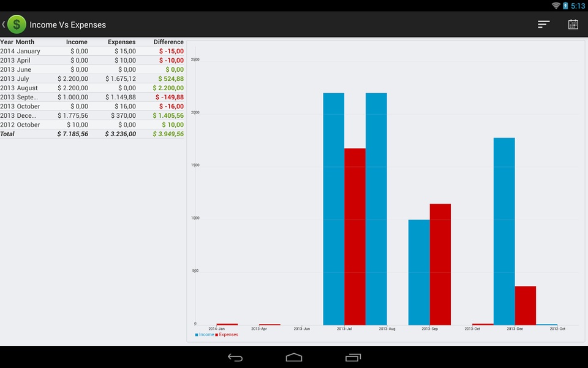Screen dimensions: 588x368
Task: Tap the blue income bar for 2013-Jul
Action: [334, 209]
